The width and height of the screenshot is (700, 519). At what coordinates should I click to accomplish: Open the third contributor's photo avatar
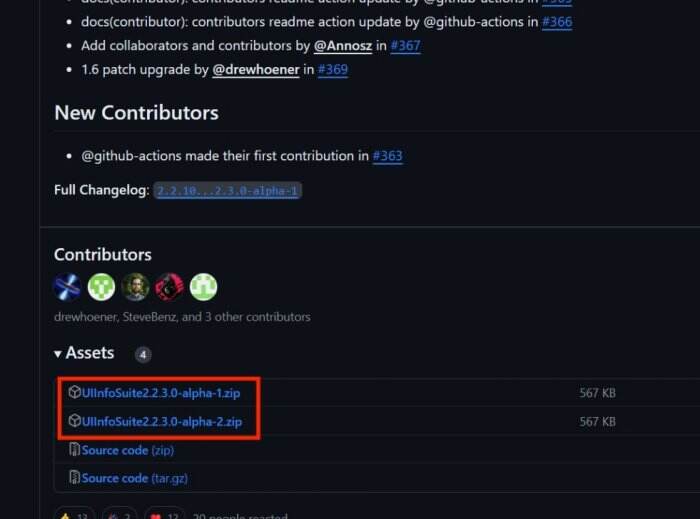[x=135, y=287]
